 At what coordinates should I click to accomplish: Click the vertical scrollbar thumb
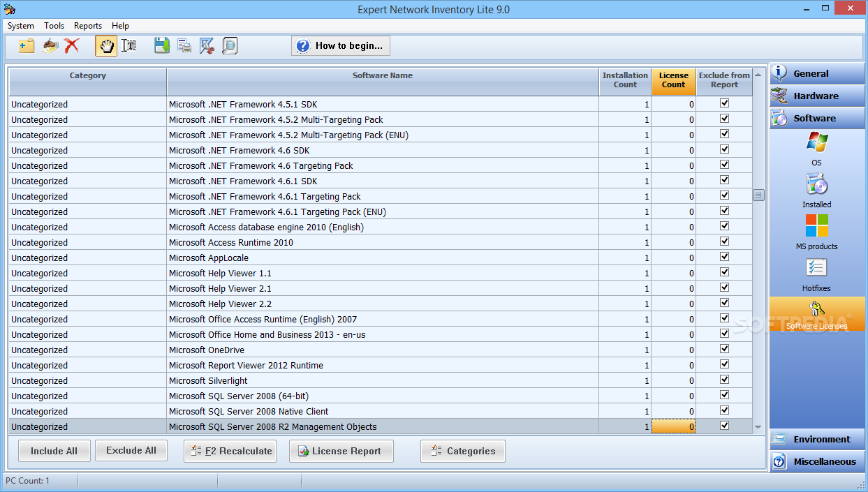point(758,195)
